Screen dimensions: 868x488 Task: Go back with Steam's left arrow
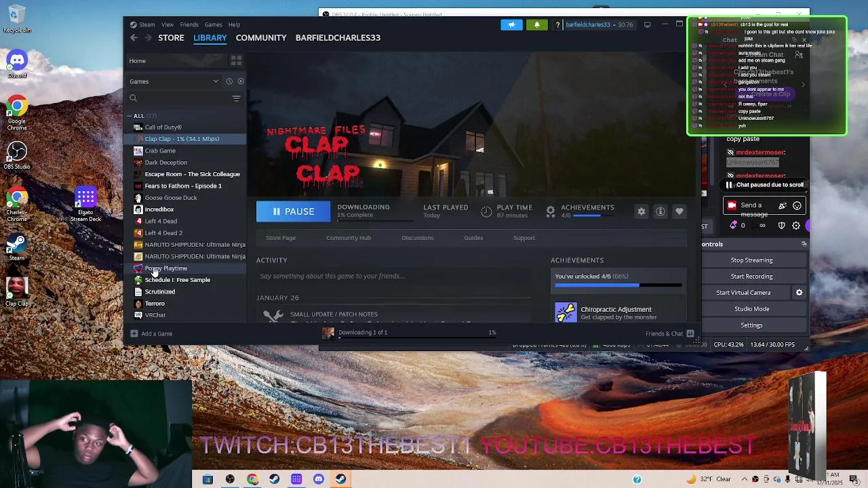click(134, 38)
